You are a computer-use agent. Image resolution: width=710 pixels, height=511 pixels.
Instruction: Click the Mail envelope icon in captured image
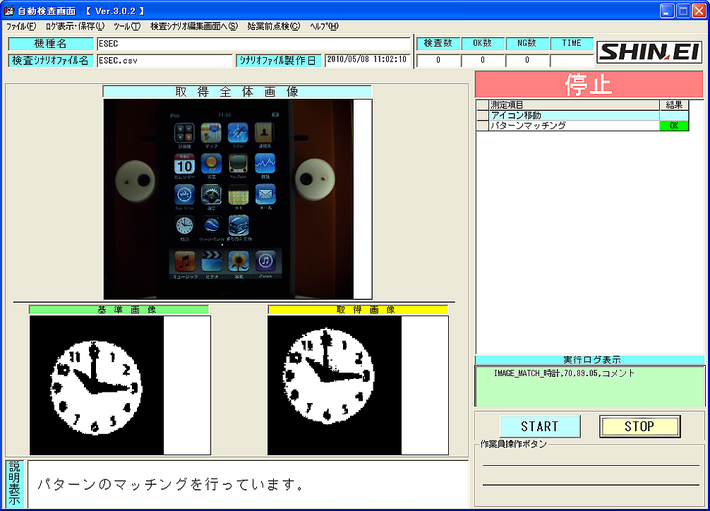tap(265, 195)
